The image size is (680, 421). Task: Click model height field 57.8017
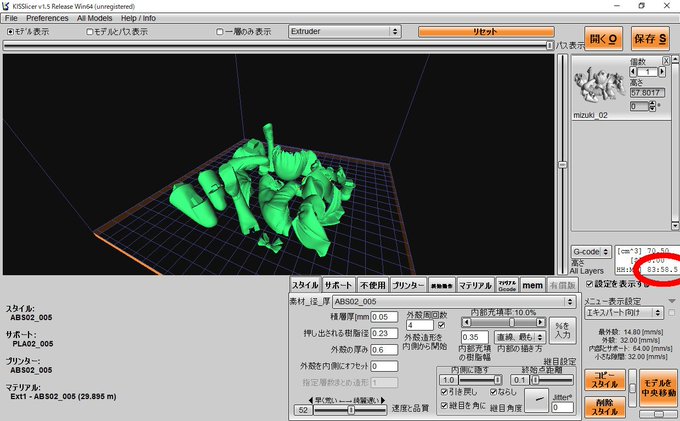(x=647, y=92)
